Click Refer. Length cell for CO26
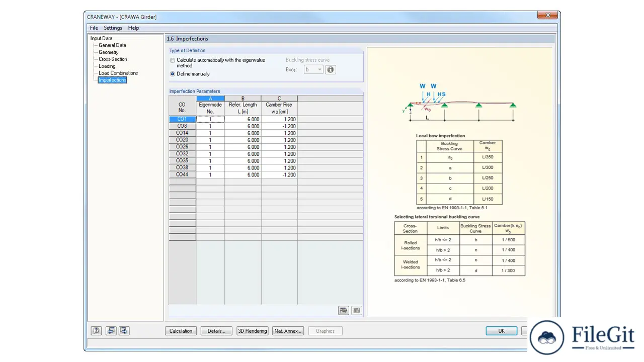This screenshot has height=362, width=644. click(x=243, y=147)
